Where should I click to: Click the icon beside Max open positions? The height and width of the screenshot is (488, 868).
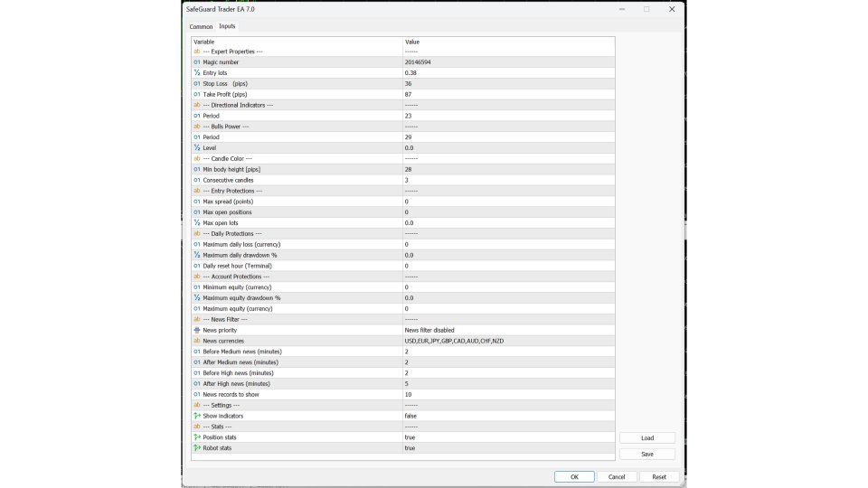tap(196, 211)
